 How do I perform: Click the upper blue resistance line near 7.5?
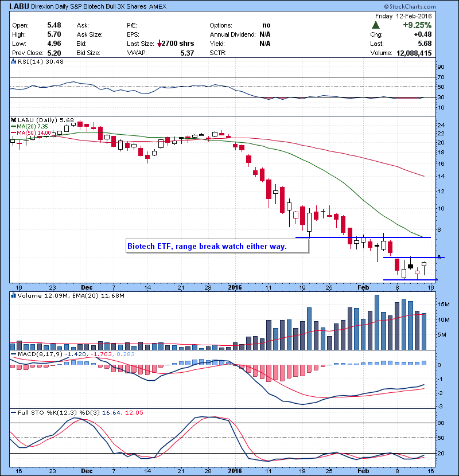point(363,237)
